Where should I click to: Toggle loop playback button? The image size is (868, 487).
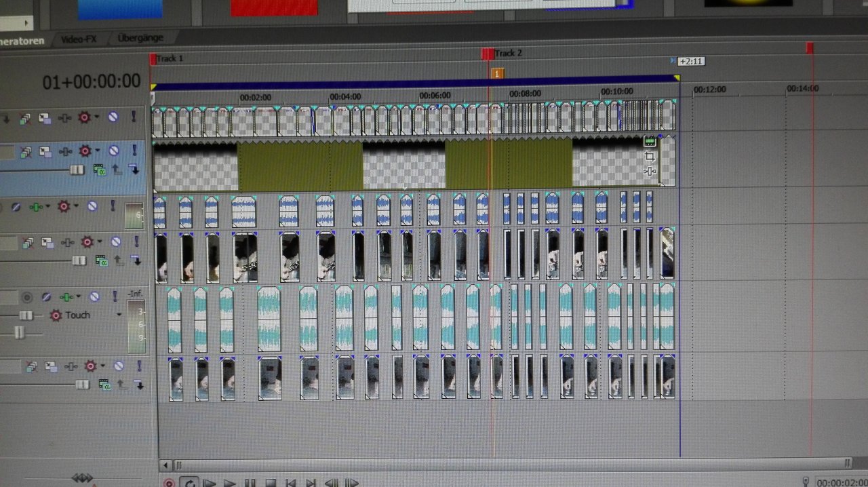(189, 483)
